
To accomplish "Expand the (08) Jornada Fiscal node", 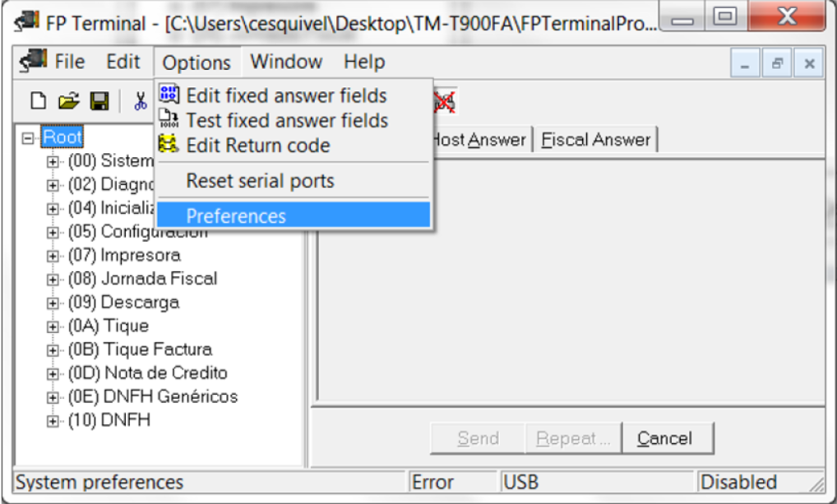I will 53,280.
